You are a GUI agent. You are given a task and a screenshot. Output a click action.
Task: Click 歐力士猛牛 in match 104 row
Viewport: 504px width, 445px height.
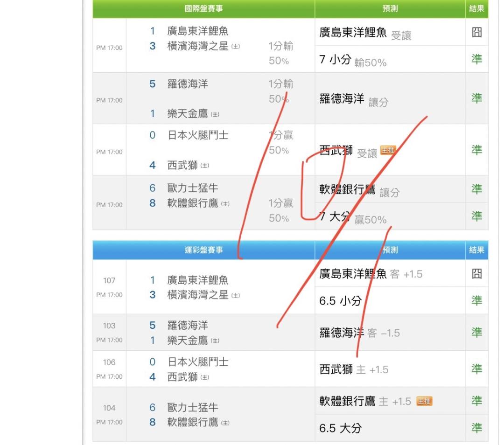click(193, 408)
